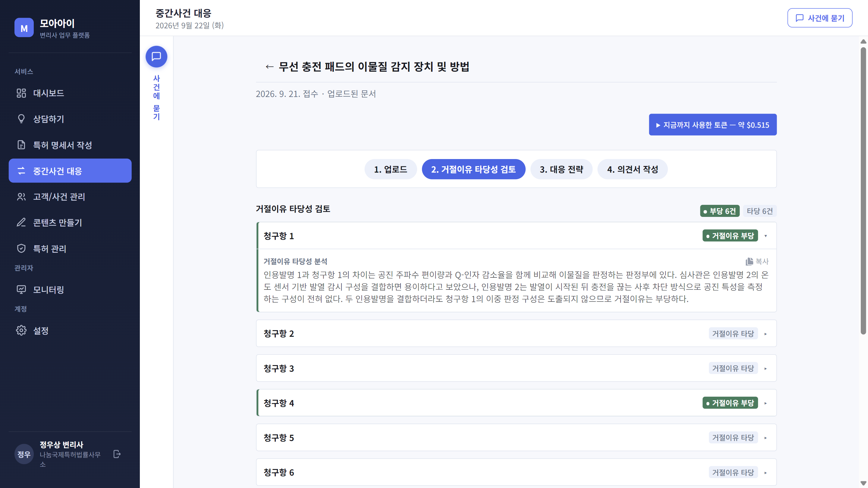This screenshot has width=868, height=488.
Task: Open 대시보드 from the sidebar
Action: pyautogui.click(x=70, y=93)
